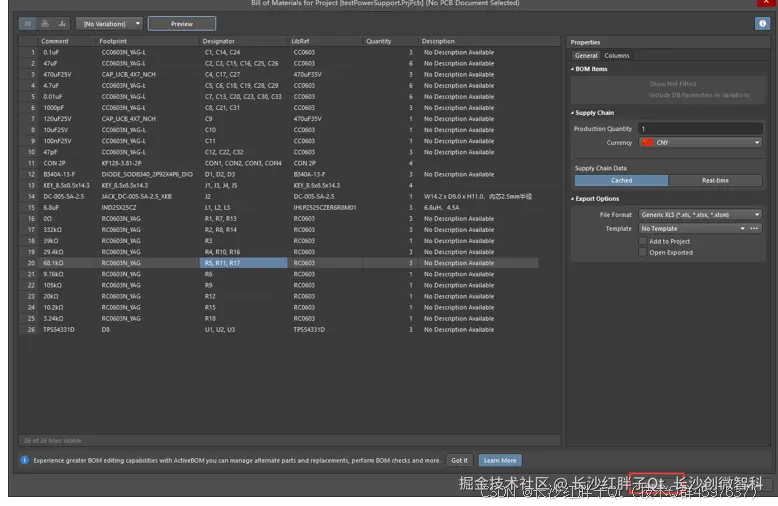778x506 pixels.
Task: Select the '120uF25V' comment cell
Action: [x=67, y=119]
